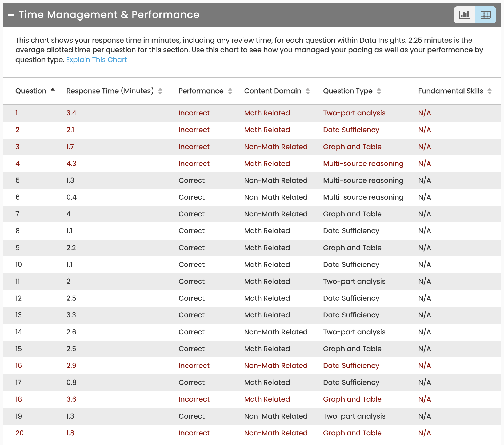The image size is (504, 445).
Task: Click the Performance column sort icon
Action: (230, 91)
